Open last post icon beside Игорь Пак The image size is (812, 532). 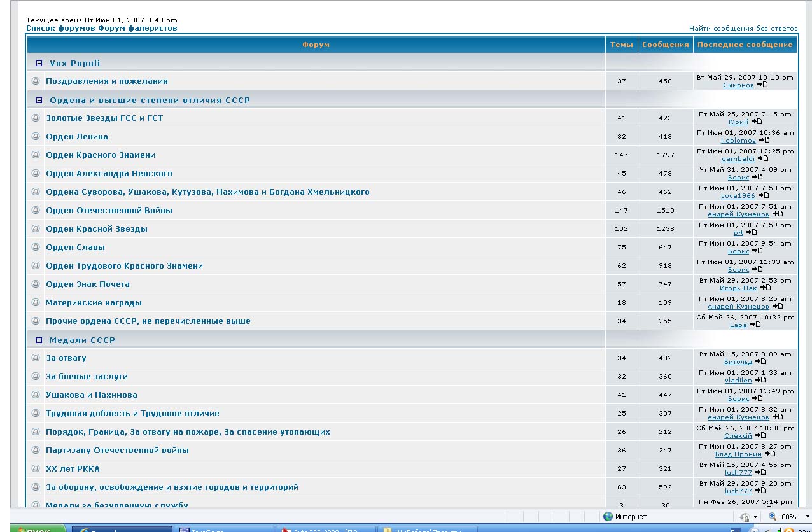click(766, 288)
